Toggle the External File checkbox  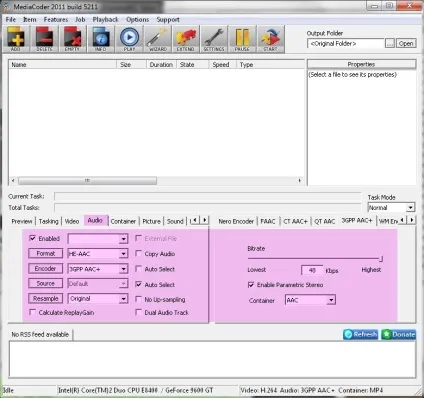point(138,238)
